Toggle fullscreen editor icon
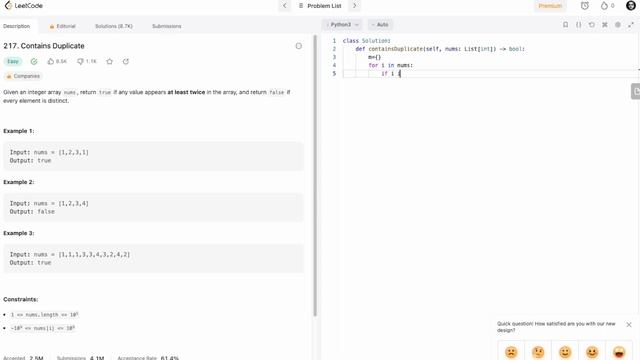Image resolution: width=640 pixels, height=360 pixels. click(x=631, y=25)
